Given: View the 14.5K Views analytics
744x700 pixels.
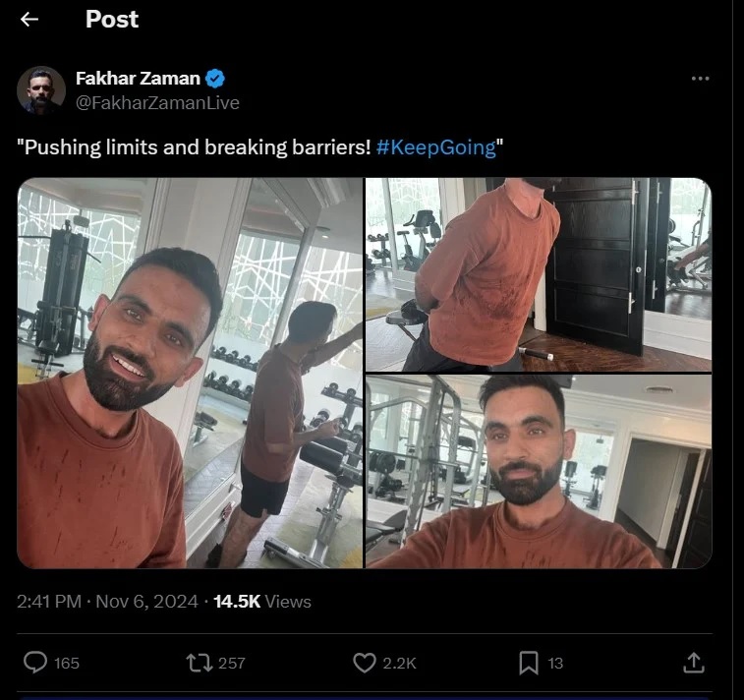Looking at the screenshot, I should (x=262, y=601).
